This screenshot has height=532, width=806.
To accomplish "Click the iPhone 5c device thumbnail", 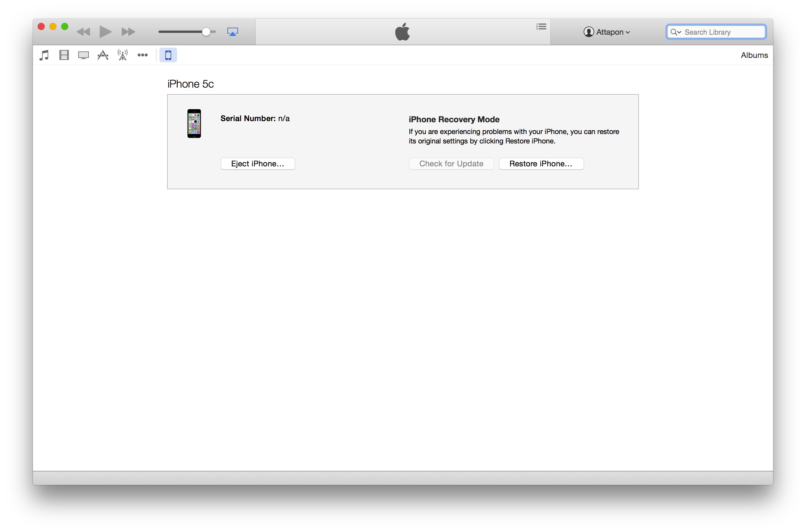I will 194,123.
